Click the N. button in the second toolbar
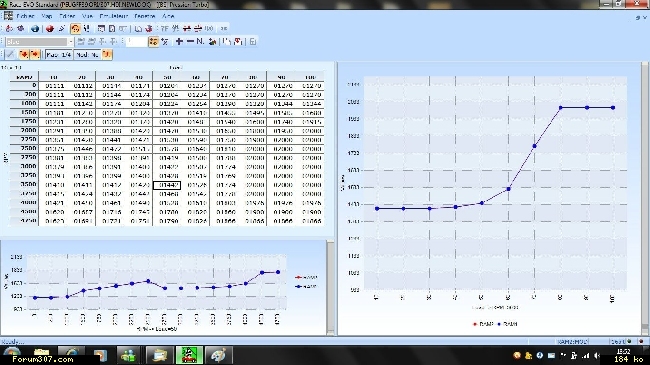The width and height of the screenshot is (650, 365). (x=200, y=41)
